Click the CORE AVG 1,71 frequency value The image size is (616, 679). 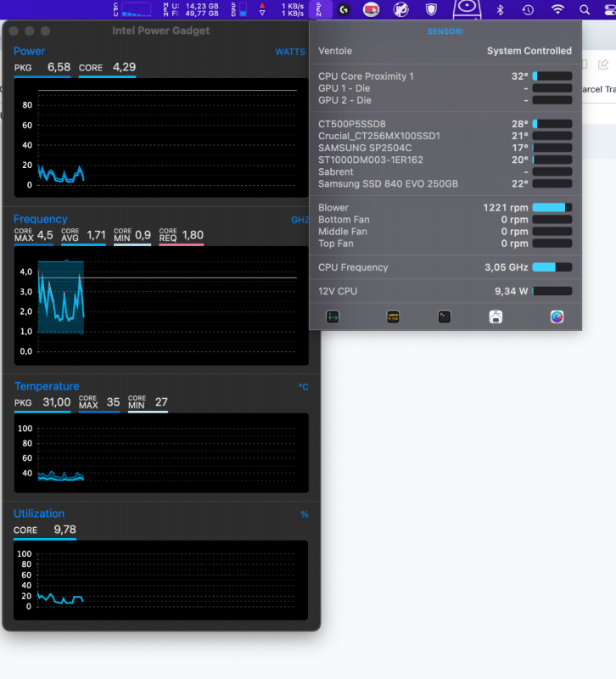83,236
